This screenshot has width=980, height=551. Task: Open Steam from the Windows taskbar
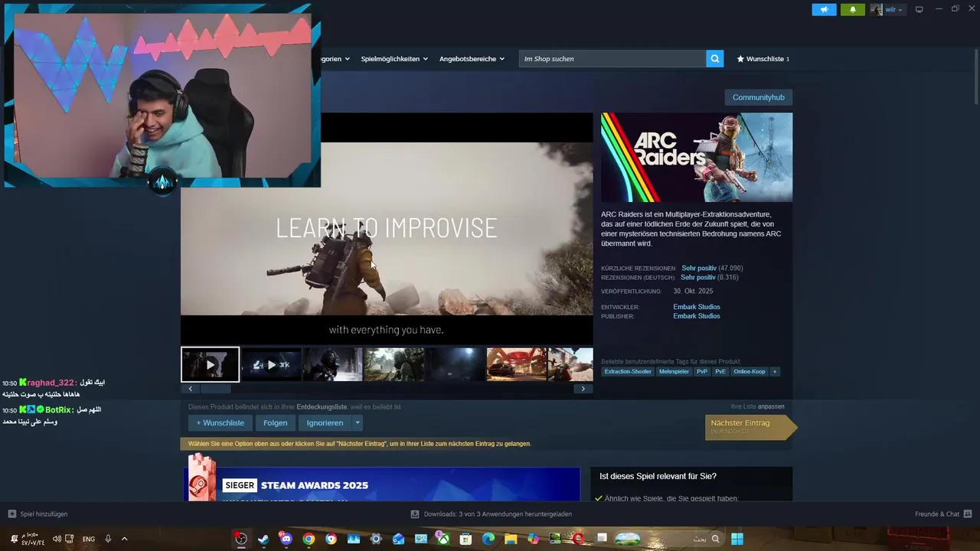(x=263, y=539)
